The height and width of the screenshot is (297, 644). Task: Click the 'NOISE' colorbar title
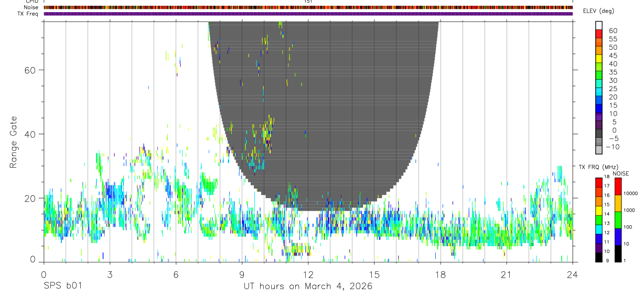pyautogui.click(x=621, y=173)
